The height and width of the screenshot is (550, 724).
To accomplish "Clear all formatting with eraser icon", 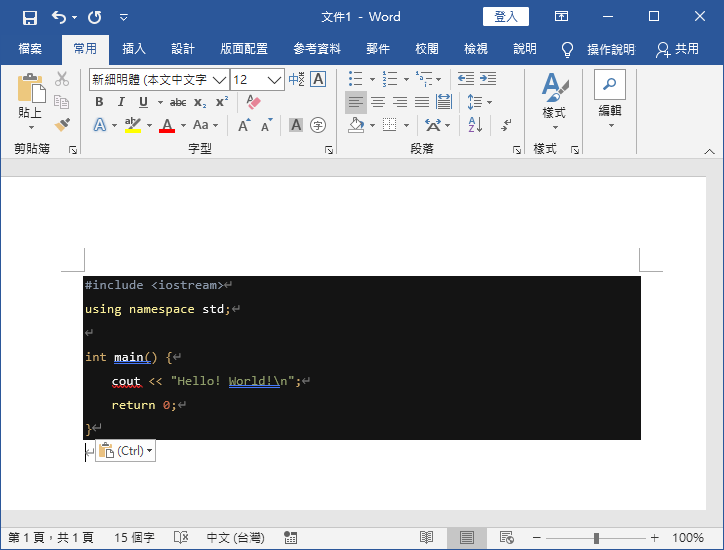I will pos(253,102).
